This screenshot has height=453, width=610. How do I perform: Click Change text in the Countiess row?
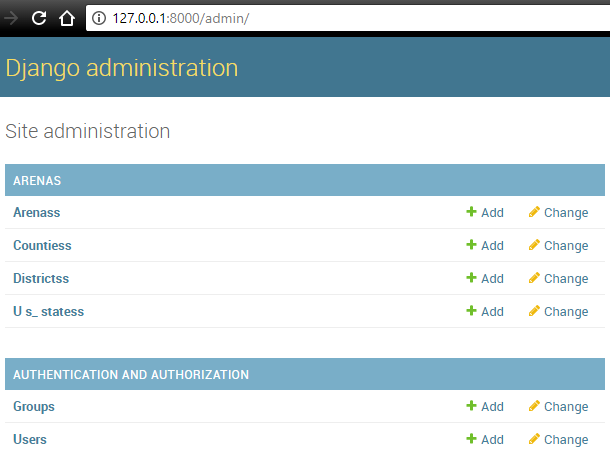tap(566, 246)
